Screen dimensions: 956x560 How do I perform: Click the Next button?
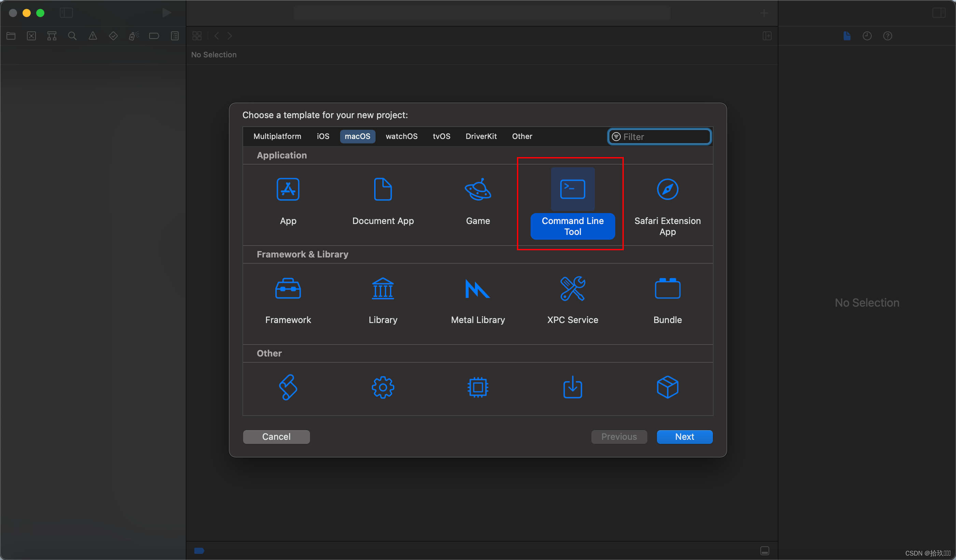(684, 437)
